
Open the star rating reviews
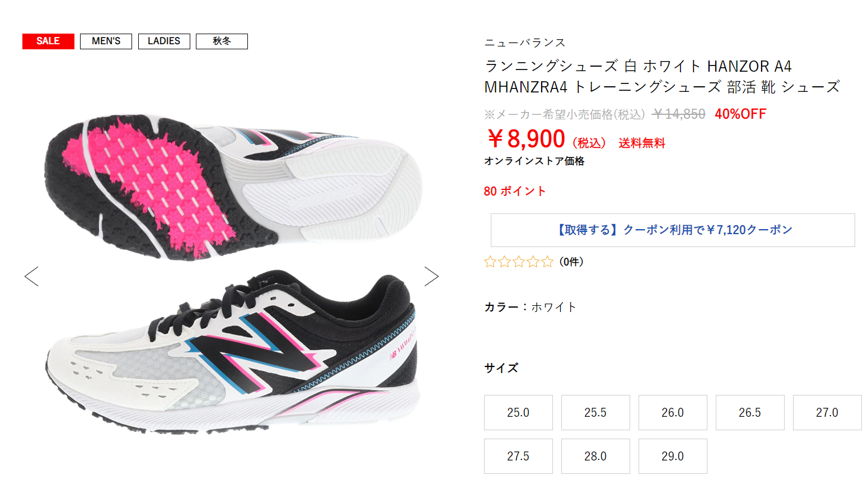518,262
